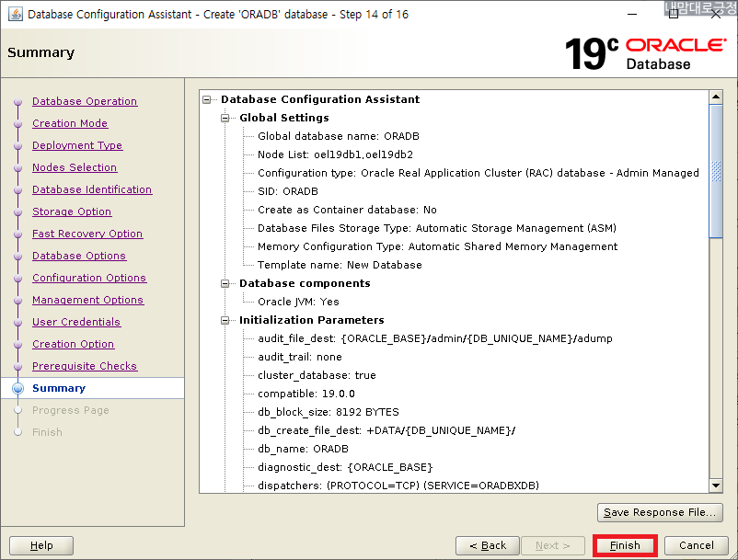Collapse the Initialization Parameters tree section
738x560 pixels.
coord(225,320)
